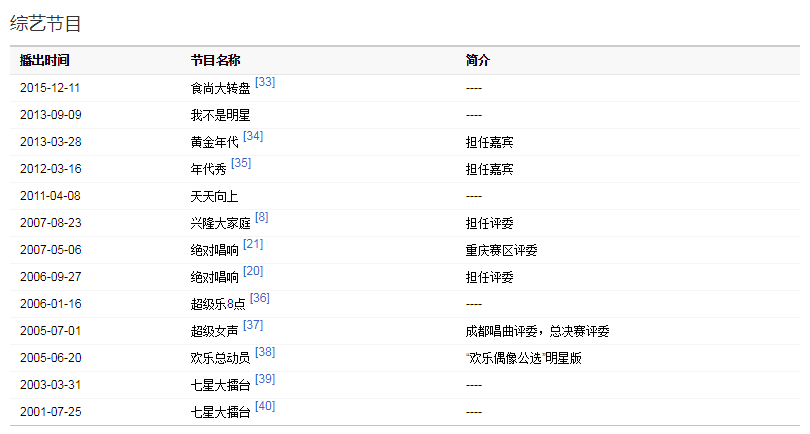
Task: Open citation [37] next to 超级女声
Action: click(x=253, y=326)
